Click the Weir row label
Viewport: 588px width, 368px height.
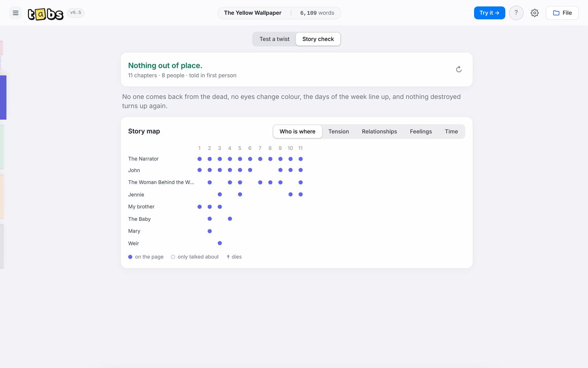pyautogui.click(x=133, y=244)
